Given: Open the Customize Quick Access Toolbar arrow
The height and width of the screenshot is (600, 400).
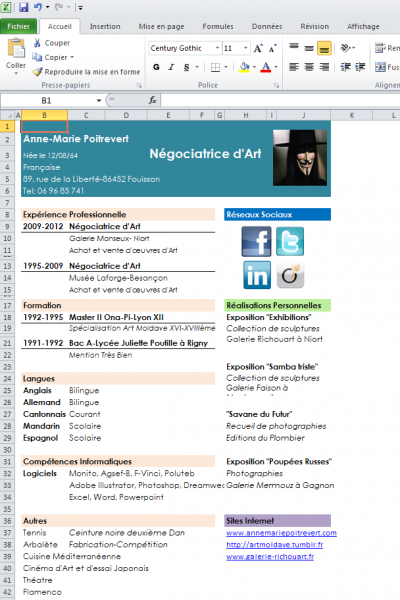Looking at the screenshot, I should (80, 7).
